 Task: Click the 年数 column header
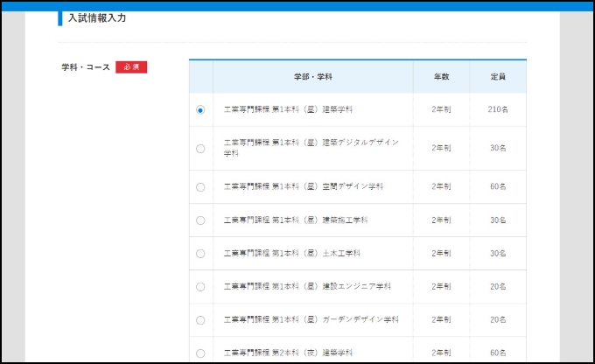pos(441,77)
